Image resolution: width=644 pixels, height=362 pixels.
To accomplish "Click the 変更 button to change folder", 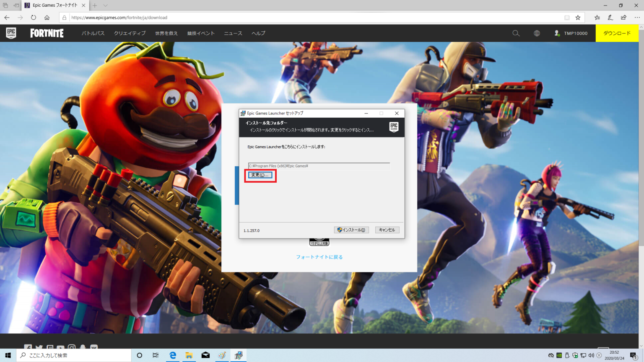I will pos(260,175).
